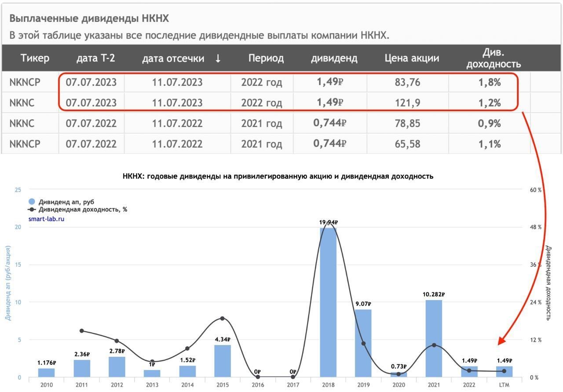Click right axis title Дивидендная доходность
Image resolution: width=563 pixels, height=392 pixels.
click(548, 283)
